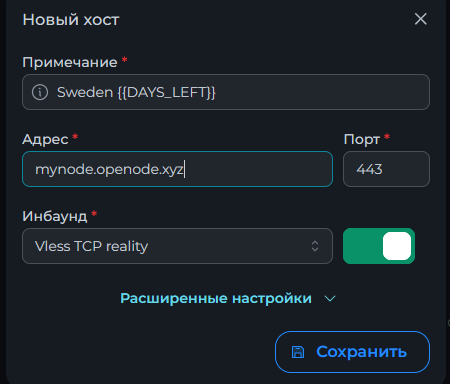This screenshot has width=450, height=384.
Task: Expand Расширенные настройки section
Action: [x=216, y=298]
